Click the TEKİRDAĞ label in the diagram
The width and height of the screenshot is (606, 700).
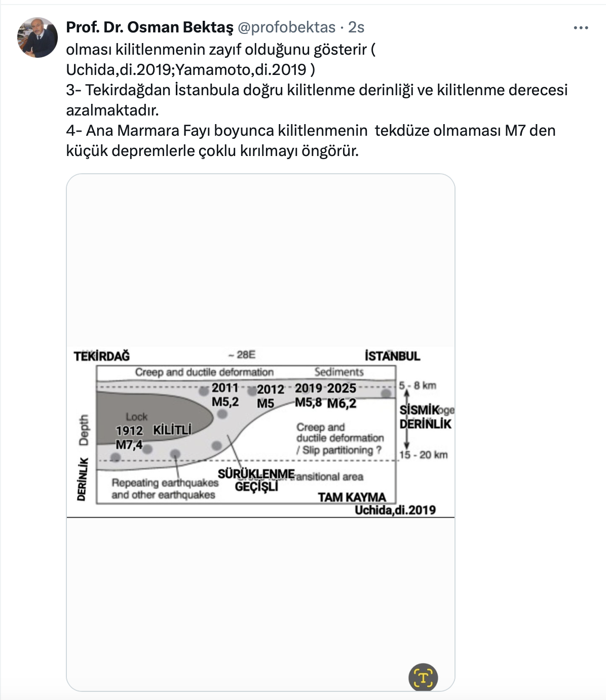(x=102, y=356)
